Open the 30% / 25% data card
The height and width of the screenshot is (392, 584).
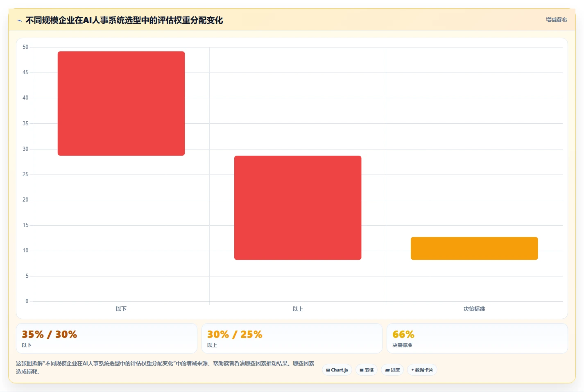tap(292, 338)
